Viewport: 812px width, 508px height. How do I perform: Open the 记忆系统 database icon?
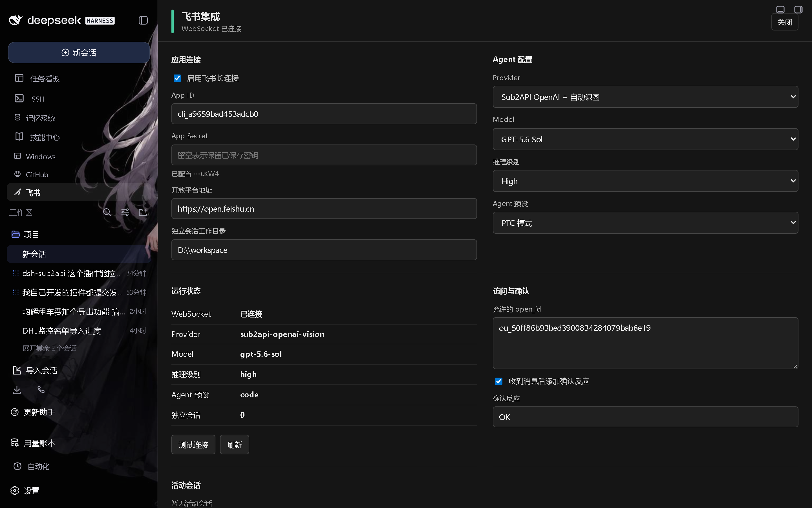(x=17, y=118)
